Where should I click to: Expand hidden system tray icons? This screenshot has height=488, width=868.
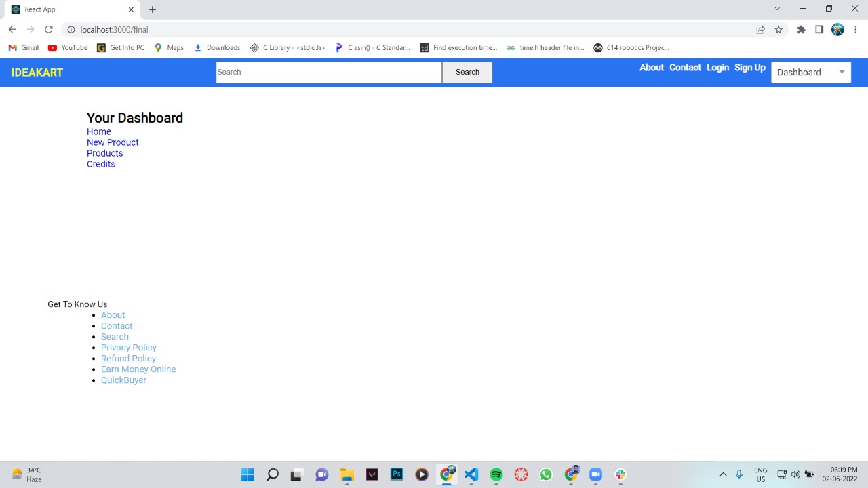pos(723,474)
